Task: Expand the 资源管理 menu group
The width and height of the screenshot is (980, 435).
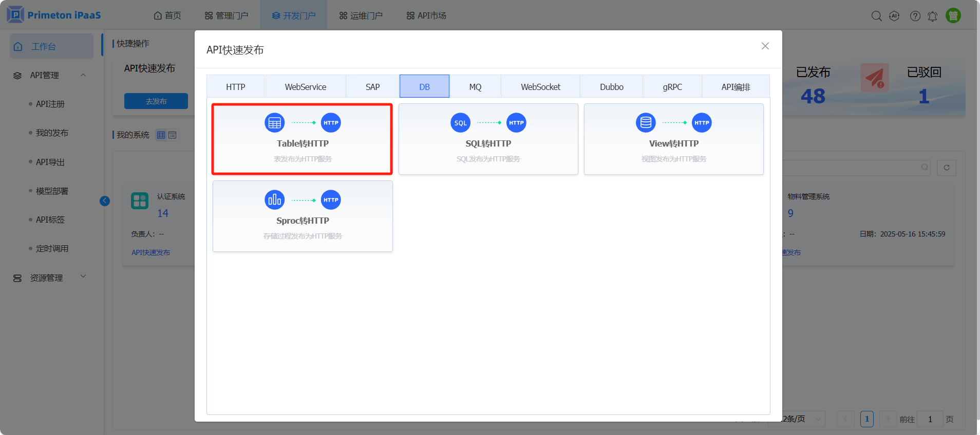Action: [x=83, y=277]
